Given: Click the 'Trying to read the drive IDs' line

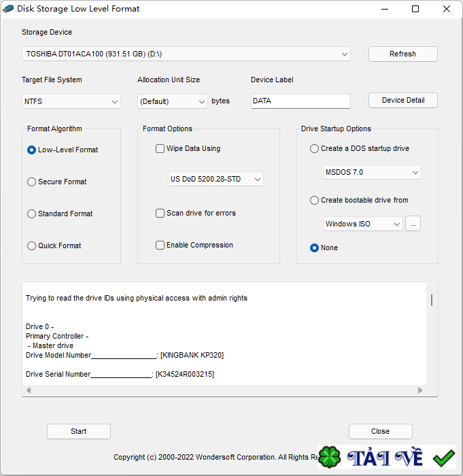Looking at the screenshot, I should (x=137, y=298).
